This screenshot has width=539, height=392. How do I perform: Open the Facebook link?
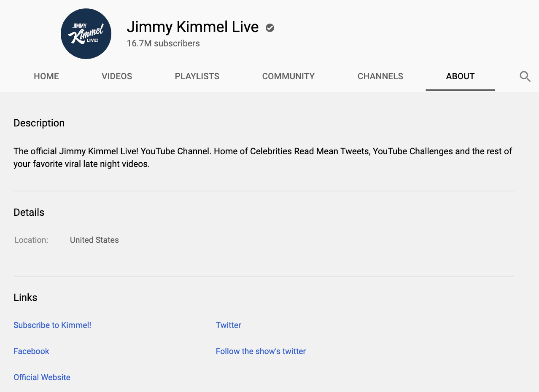click(31, 351)
